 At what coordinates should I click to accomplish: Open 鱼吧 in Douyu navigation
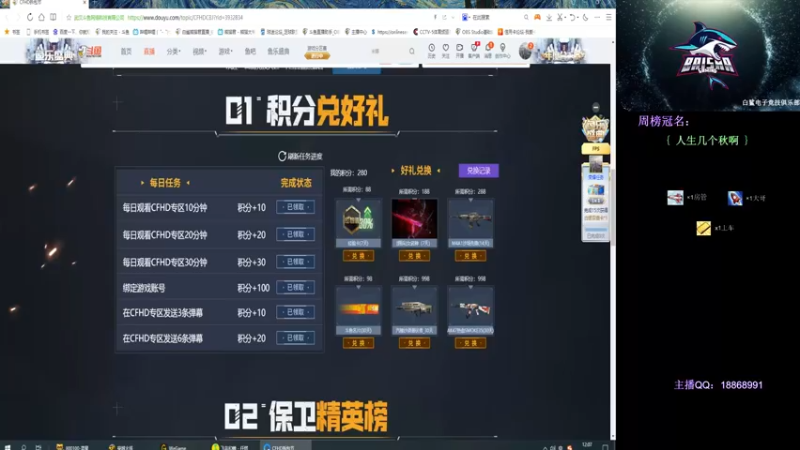coord(250,52)
